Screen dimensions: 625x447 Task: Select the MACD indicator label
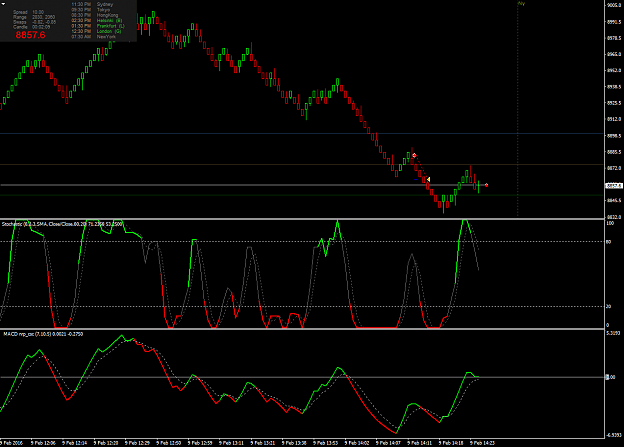(x=43, y=334)
